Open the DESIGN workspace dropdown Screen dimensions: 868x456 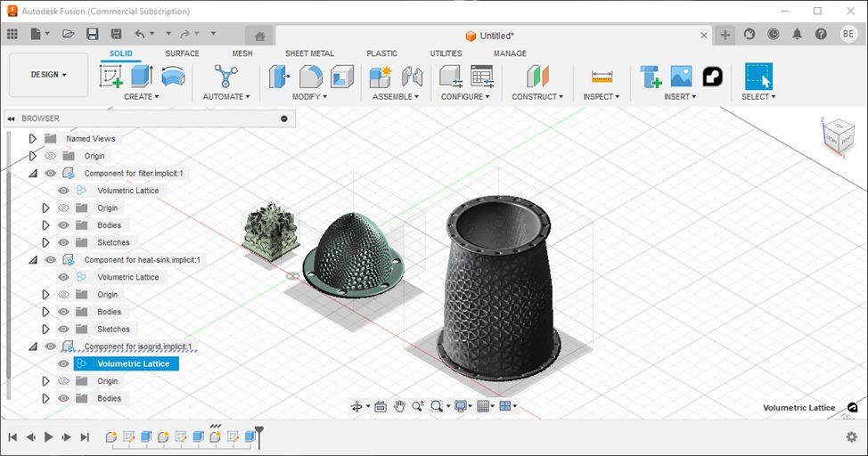(49, 75)
